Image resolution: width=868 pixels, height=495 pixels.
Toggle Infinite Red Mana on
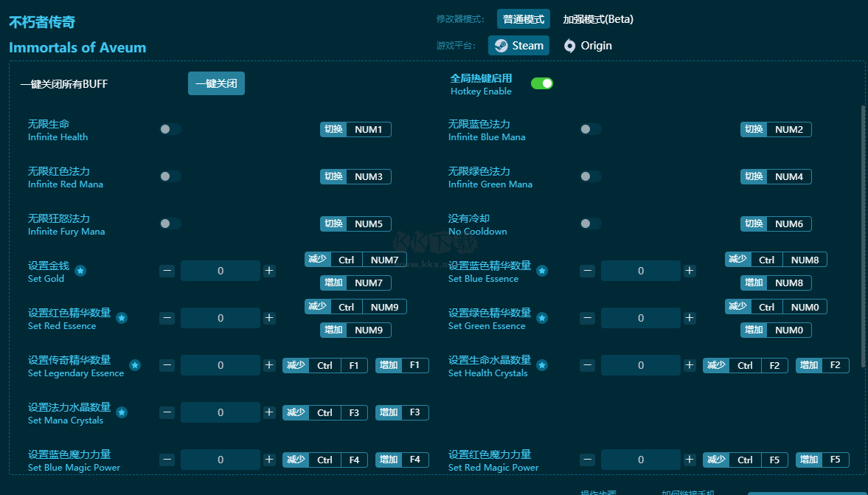click(x=170, y=176)
